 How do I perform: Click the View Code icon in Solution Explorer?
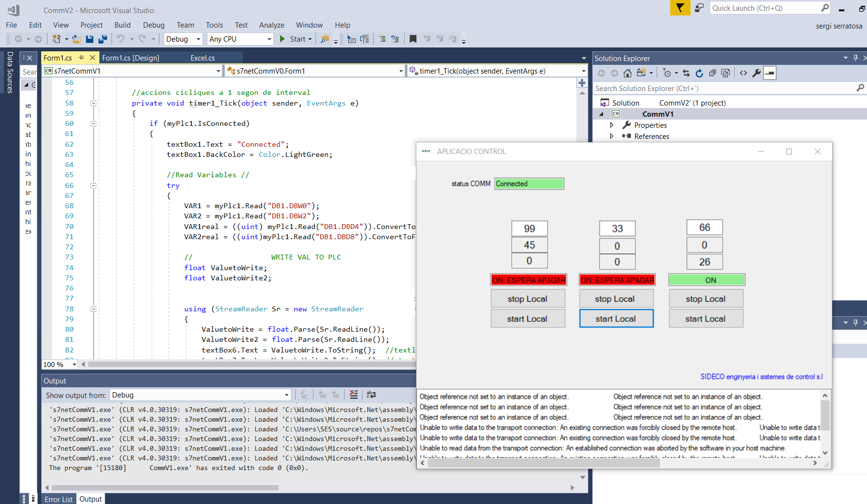point(743,73)
